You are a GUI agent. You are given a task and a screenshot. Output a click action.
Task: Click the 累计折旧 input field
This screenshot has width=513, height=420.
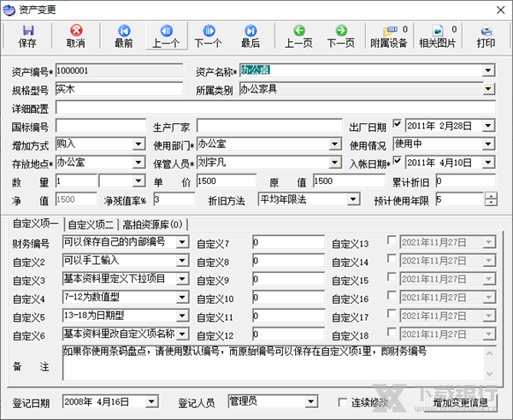(466, 180)
